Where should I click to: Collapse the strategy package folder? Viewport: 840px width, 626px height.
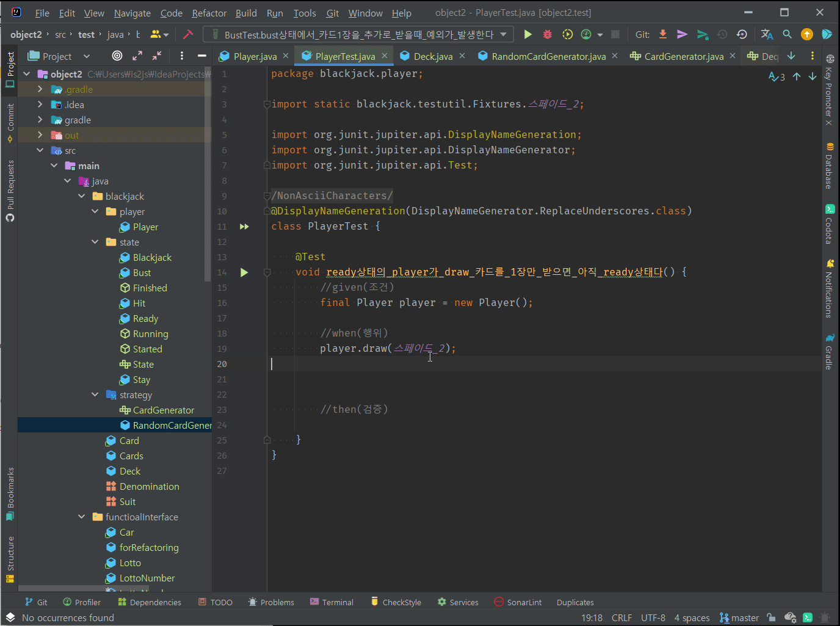[x=95, y=395]
